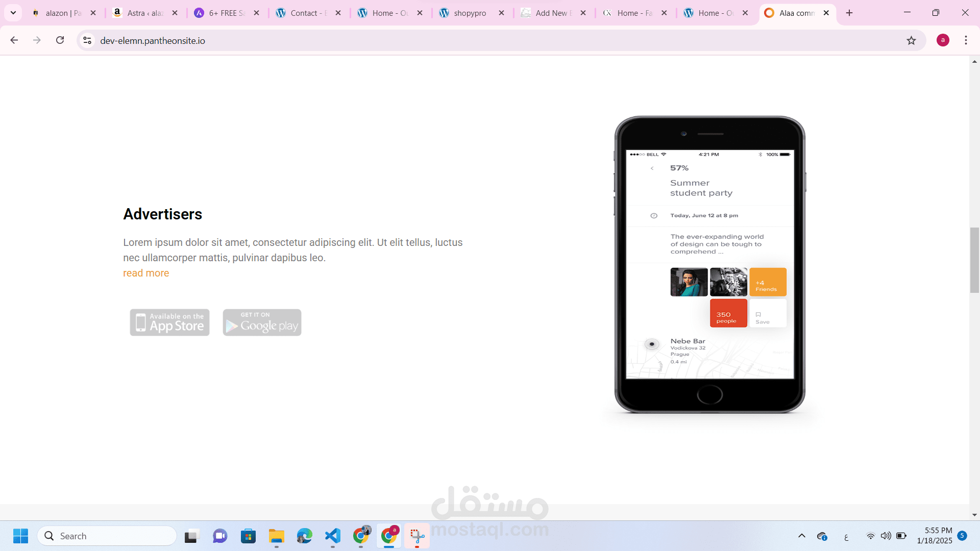The height and width of the screenshot is (551, 980).
Task: Expand the tab search dropdown
Action: 13,13
